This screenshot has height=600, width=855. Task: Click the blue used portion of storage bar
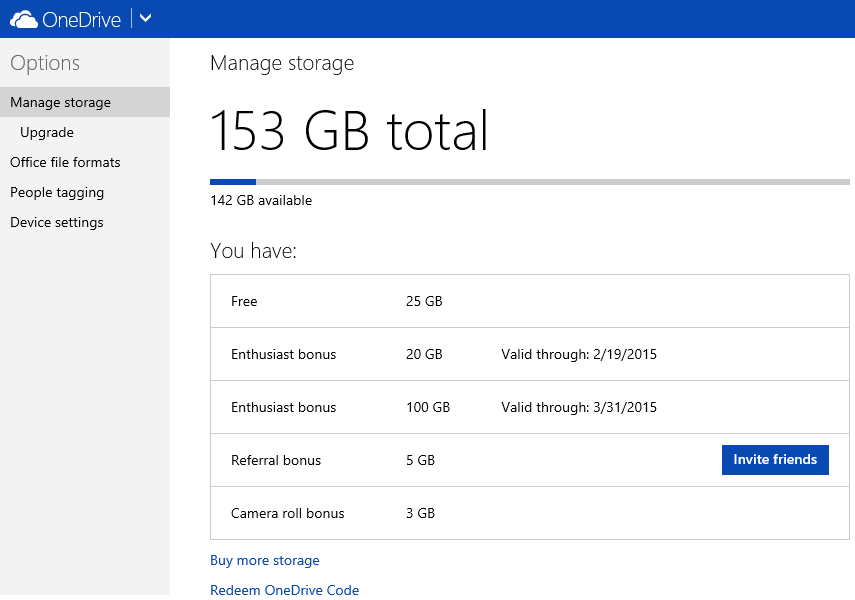232,182
